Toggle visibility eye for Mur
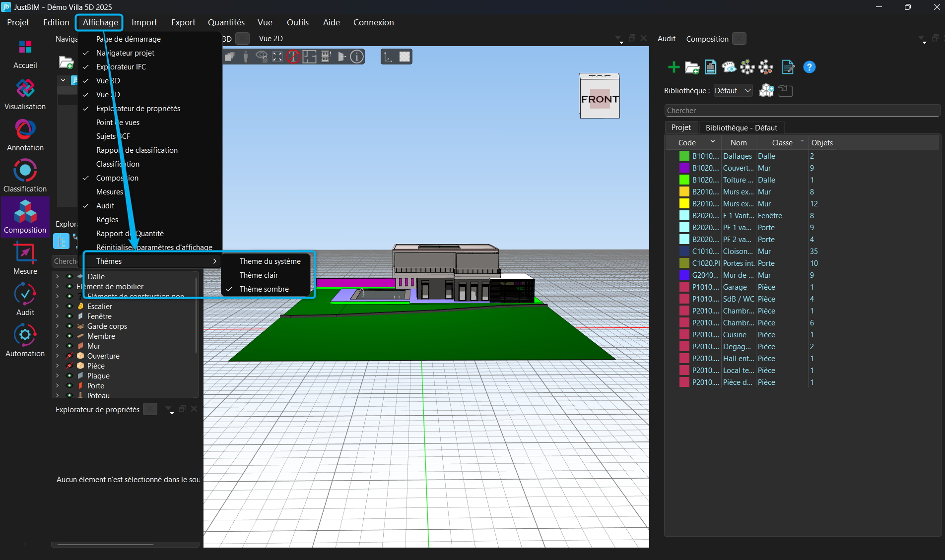This screenshot has width=945, height=560. (x=69, y=346)
